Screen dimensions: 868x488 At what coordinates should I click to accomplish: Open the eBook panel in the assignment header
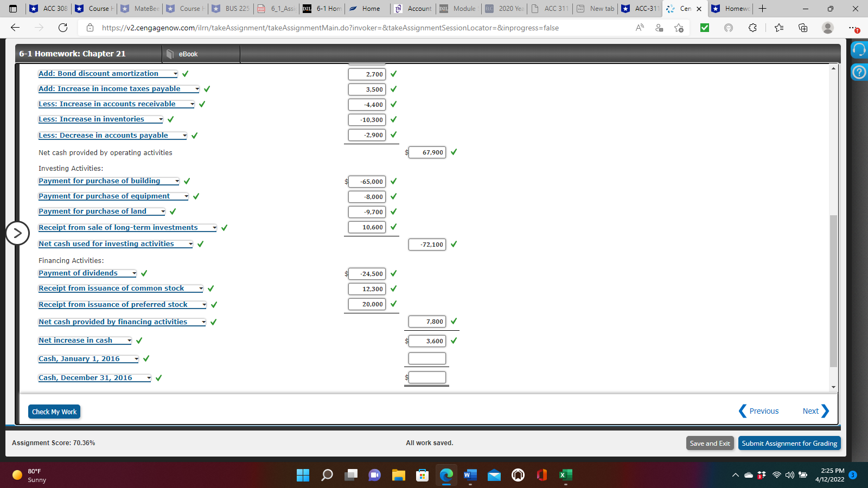pos(187,54)
